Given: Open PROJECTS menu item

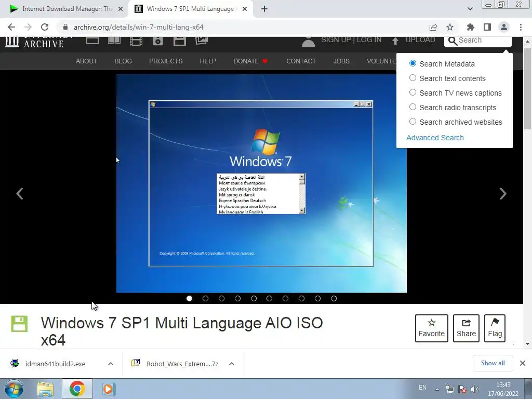Looking at the screenshot, I should point(166,61).
